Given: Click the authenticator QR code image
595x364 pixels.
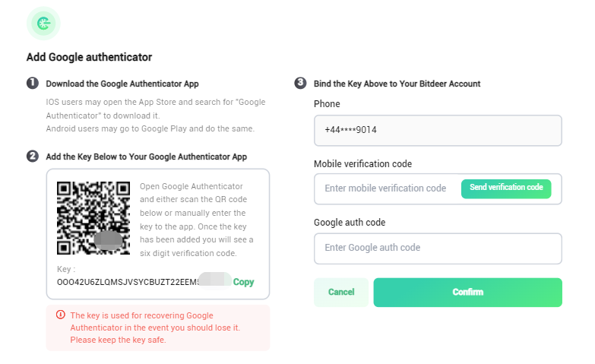Looking at the screenshot, I should coord(93,218).
